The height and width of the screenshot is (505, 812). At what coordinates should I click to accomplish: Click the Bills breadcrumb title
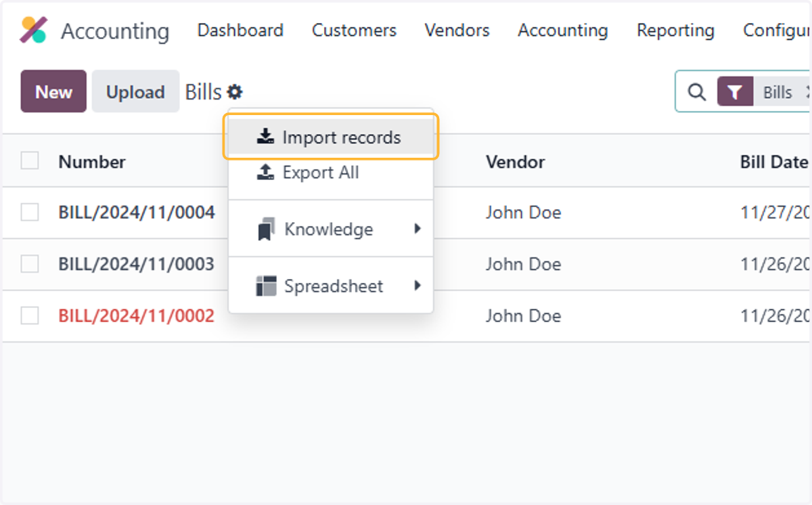tap(203, 92)
